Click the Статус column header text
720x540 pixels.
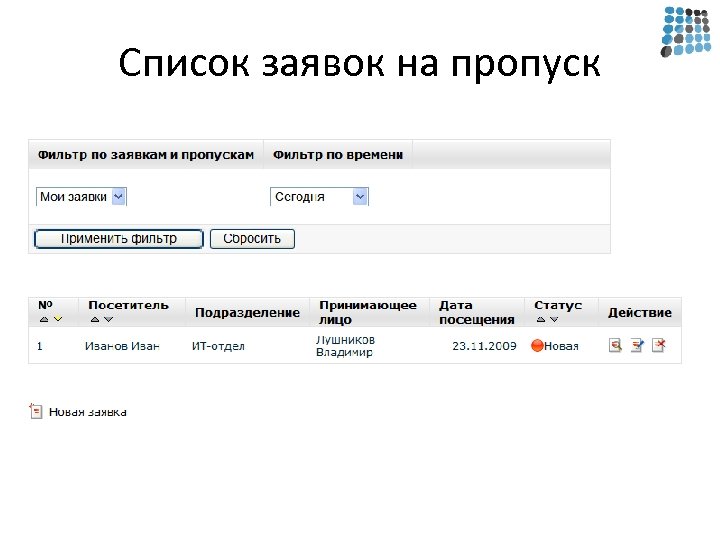tap(558, 305)
